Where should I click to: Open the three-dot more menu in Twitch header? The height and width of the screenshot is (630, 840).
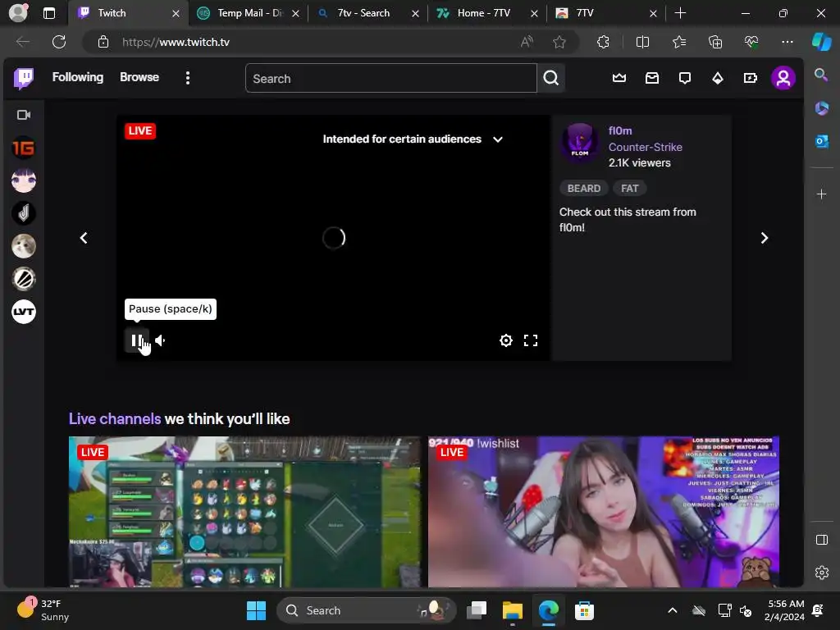coord(188,78)
